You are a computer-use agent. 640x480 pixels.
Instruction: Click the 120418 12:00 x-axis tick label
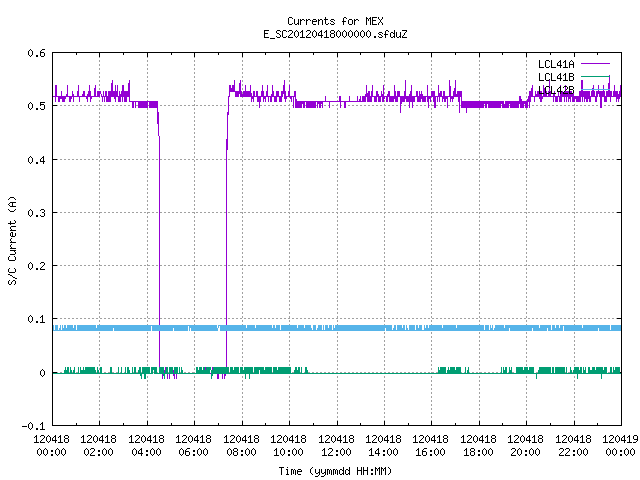tap(336, 446)
